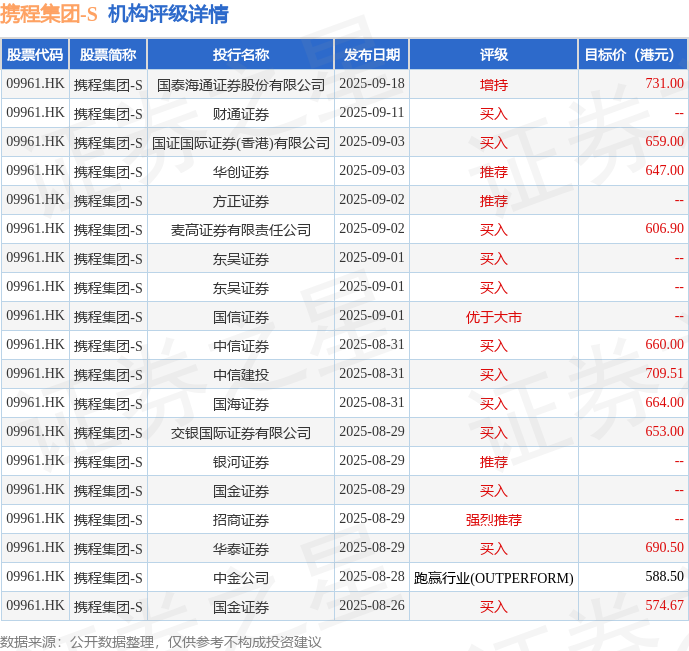This screenshot has height=651, width=689.
Task: Click the 增持 rating cell
Action: tap(493, 84)
